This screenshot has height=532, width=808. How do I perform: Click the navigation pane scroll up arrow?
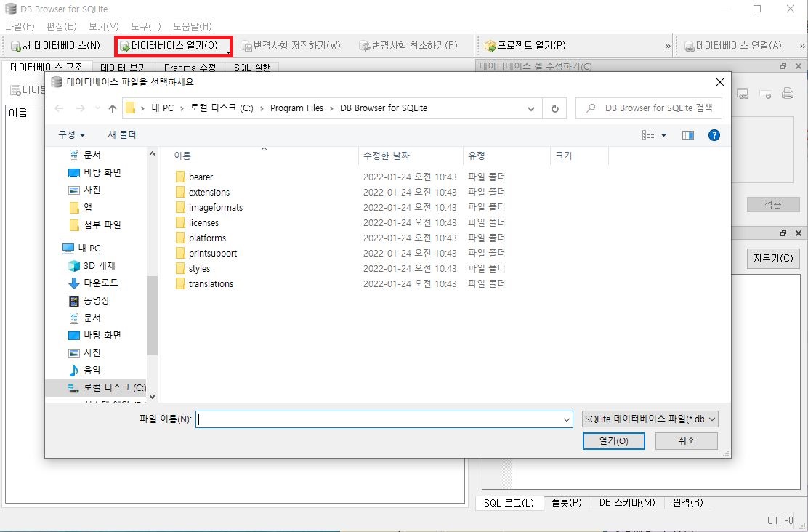click(152, 153)
